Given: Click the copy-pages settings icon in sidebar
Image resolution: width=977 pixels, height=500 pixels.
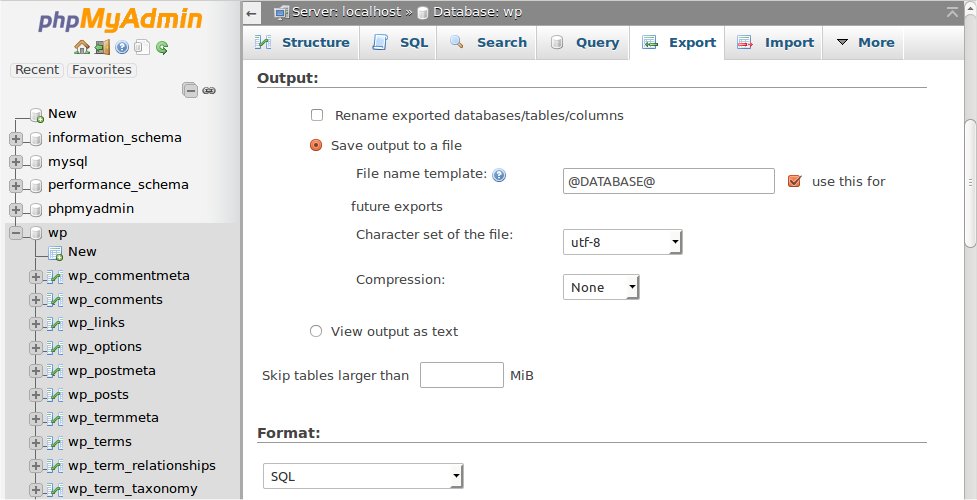Looking at the screenshot, I should tap(141, 47).
